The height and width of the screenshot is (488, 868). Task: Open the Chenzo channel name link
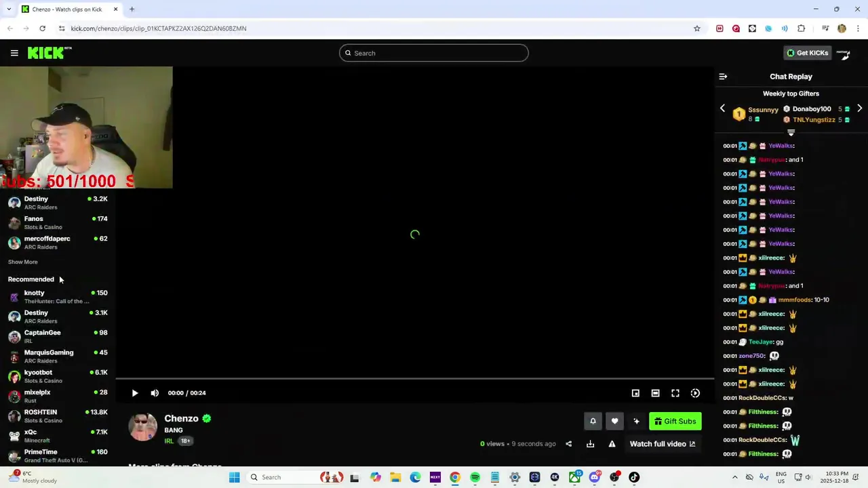click(181, 418)
